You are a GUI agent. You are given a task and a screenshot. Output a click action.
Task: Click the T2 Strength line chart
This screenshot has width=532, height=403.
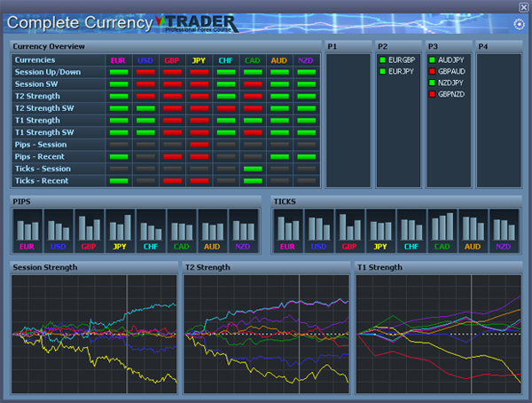266,334
